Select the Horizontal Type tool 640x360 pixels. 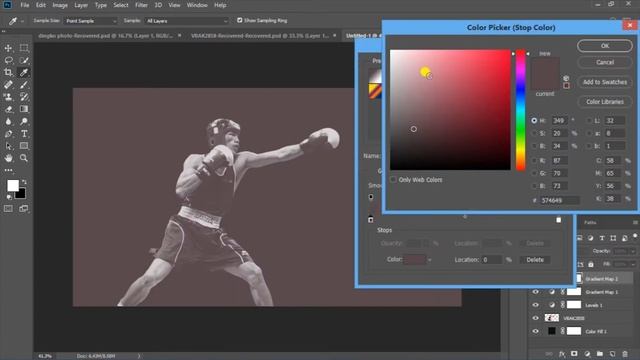click(x=24, y=134)
